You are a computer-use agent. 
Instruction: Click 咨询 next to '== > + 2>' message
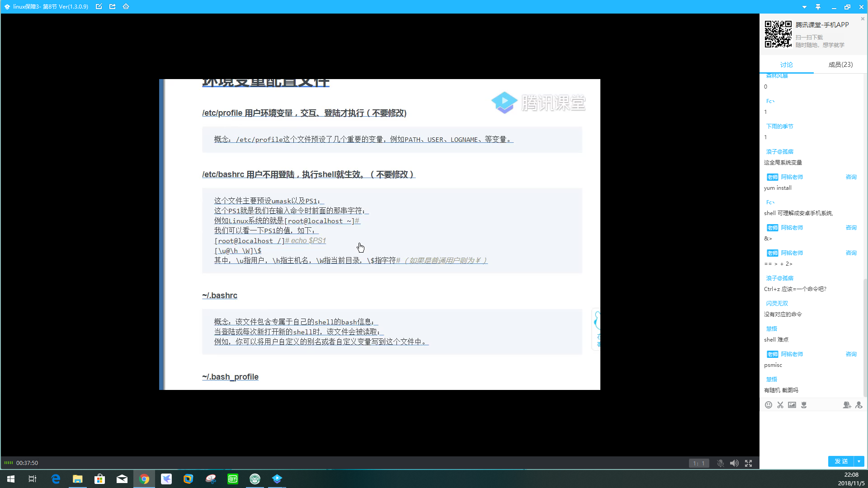pyautogui.click(x=851, y=253)
